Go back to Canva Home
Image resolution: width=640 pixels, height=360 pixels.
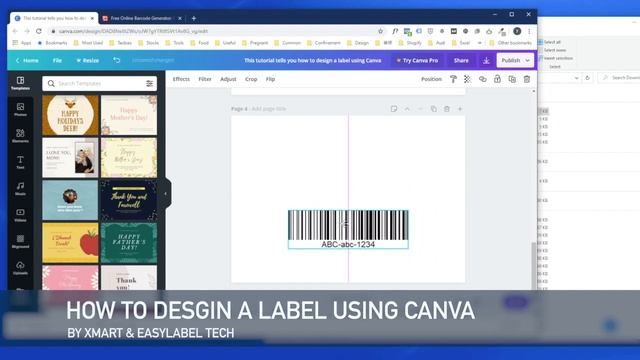(x=27, y=60)
